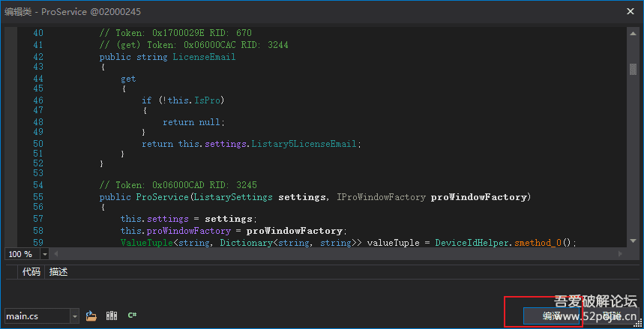Switch to the 代码 tab

pyautogui.click(x=31, y=272)
